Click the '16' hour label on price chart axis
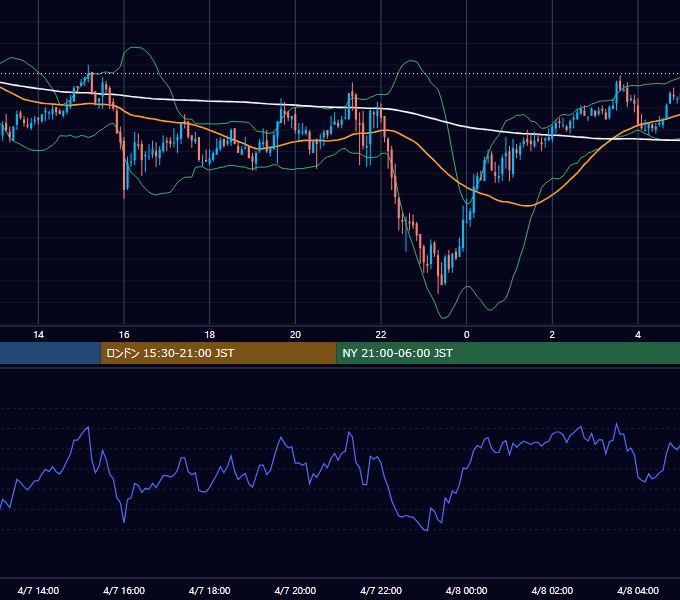Viewport: 680px width, 600px height. [x=124, y=335]
